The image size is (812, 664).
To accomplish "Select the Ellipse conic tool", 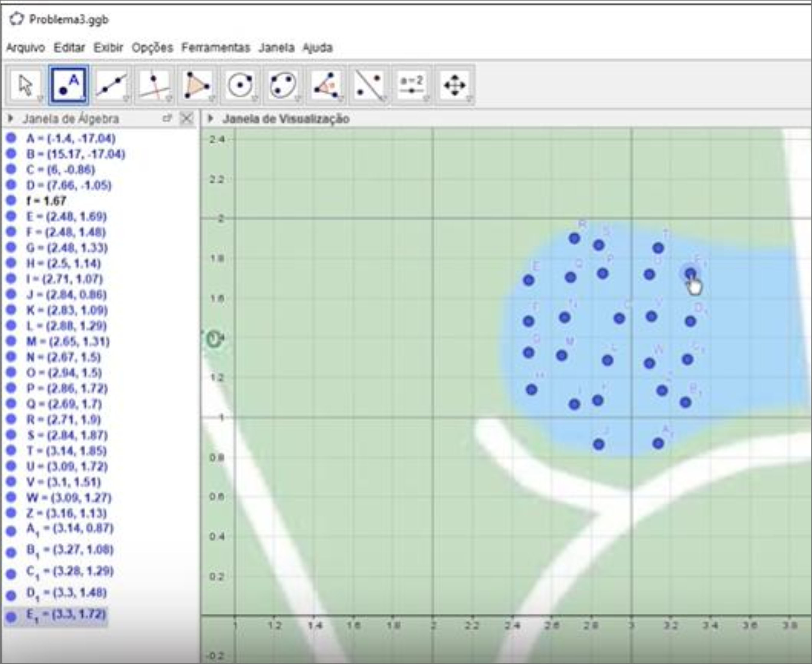I will coord(283,85).
